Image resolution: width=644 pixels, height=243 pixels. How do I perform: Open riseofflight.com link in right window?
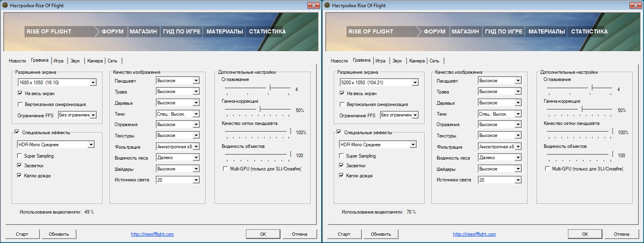coord(474,234)
